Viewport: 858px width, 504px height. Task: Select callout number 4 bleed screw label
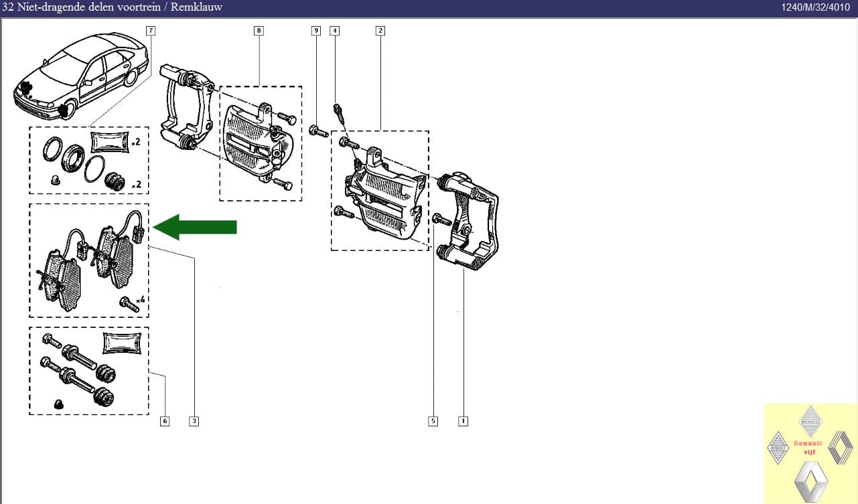334,31
